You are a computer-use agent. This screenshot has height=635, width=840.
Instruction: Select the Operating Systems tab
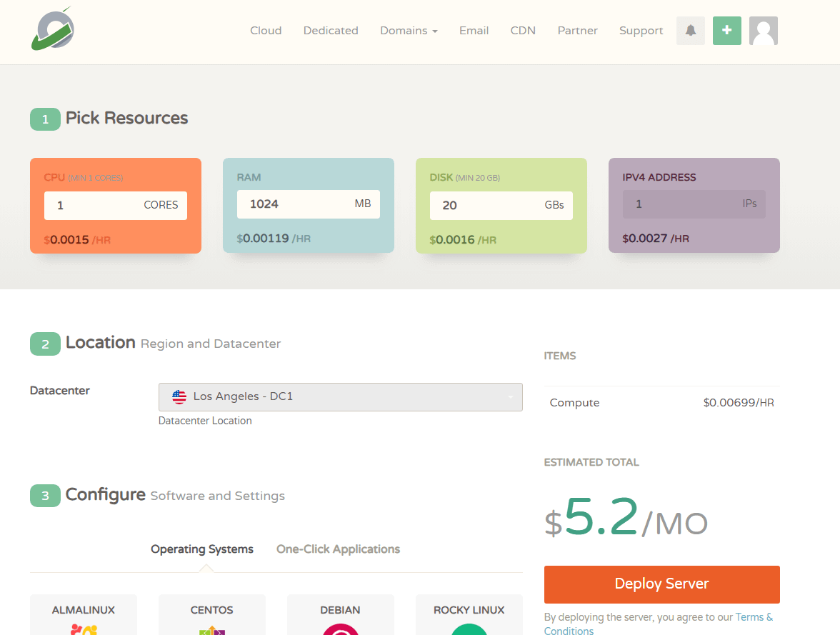(x=202, y=549)
